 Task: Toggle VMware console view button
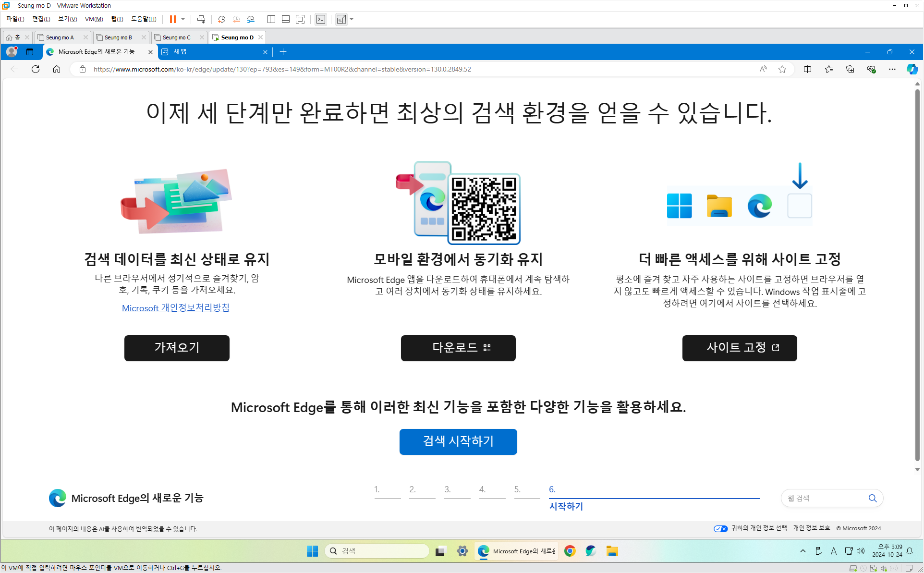321,19
